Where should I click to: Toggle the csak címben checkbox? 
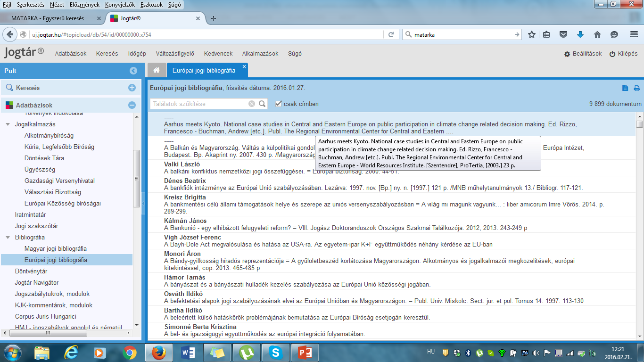pos(279,104)
